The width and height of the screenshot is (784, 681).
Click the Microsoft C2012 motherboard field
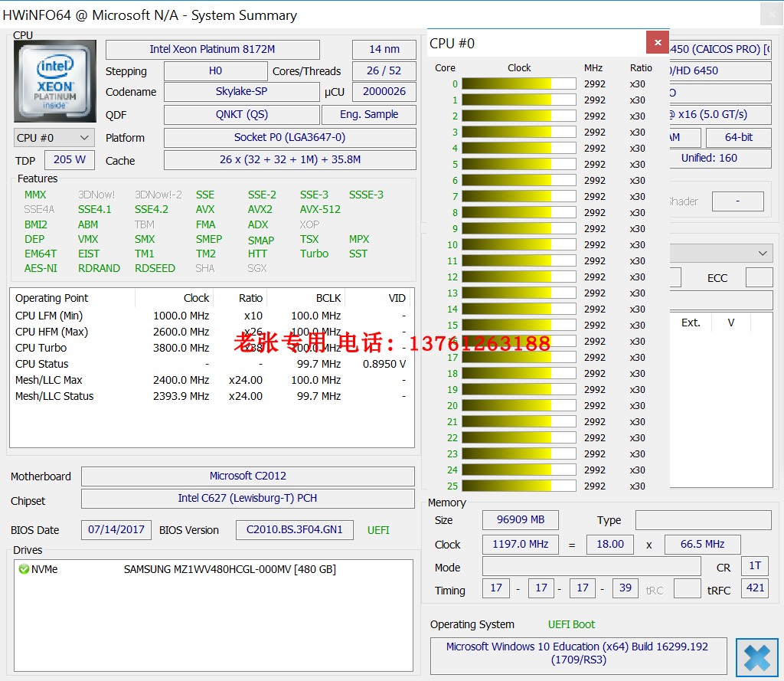(x=248, y=476)
